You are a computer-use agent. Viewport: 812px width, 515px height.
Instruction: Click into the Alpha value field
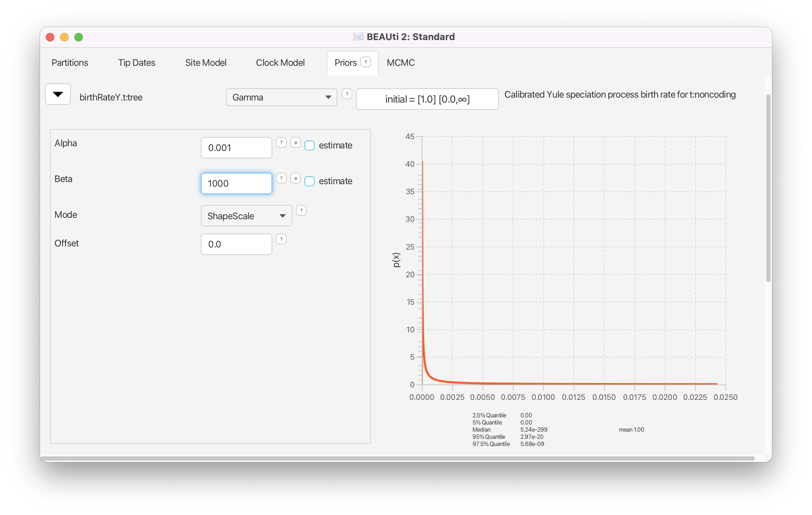(236, 148)
